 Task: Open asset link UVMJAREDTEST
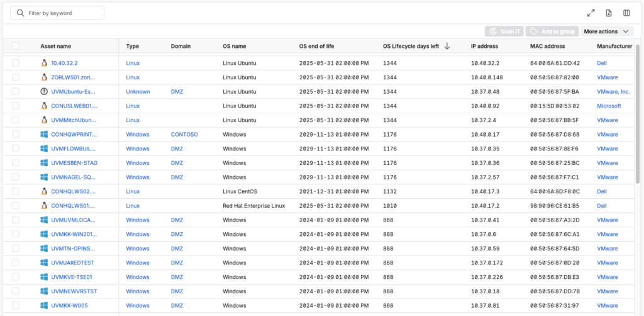[73, 262]
